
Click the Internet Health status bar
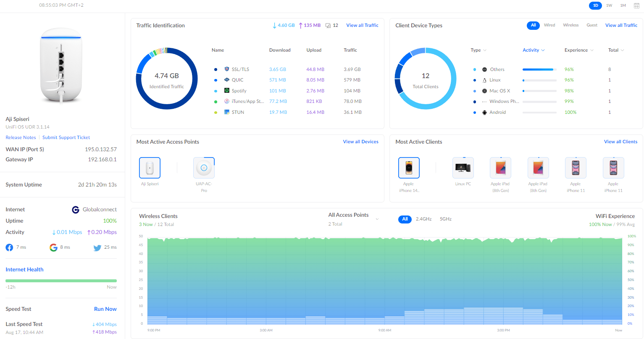[61, 281]
